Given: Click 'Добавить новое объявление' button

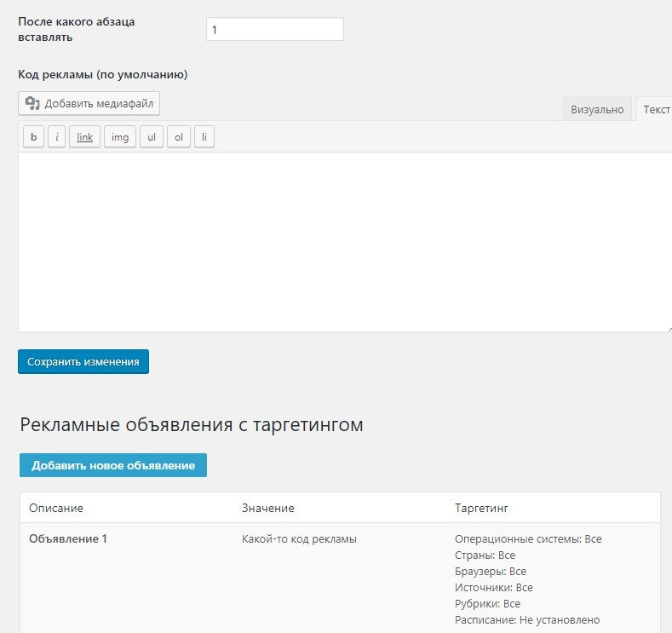Looking at the screenshot, I should 113,465.
